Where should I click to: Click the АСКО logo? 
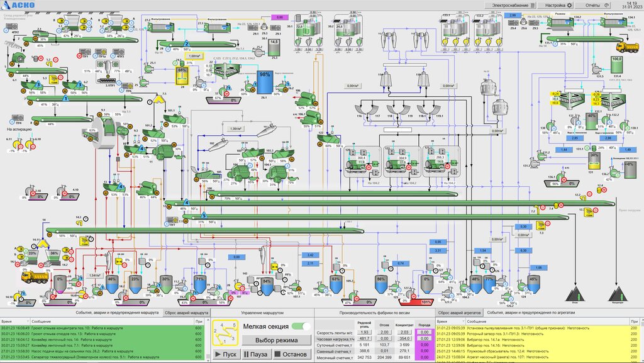(x=18, y=5)
